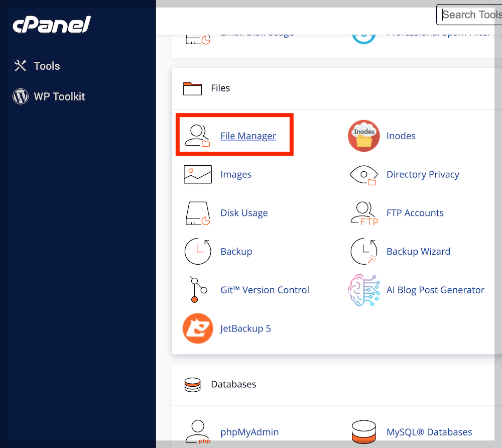Open the JetBackup 5 link
This screenshot has width=502, height=448.
[245, 328]
